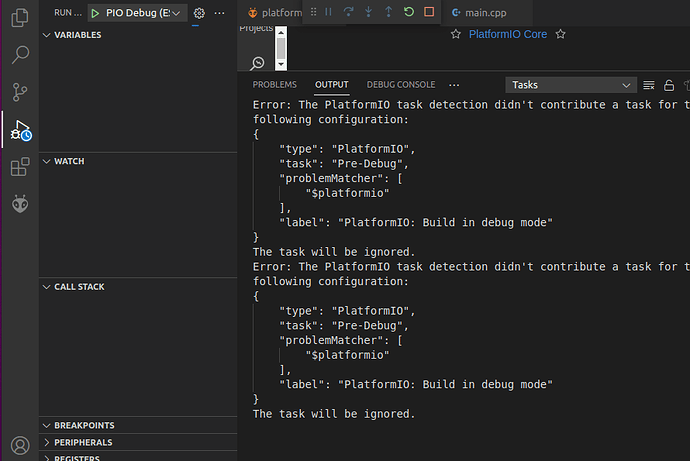Step into in debug toolbar

click(368, 12)
